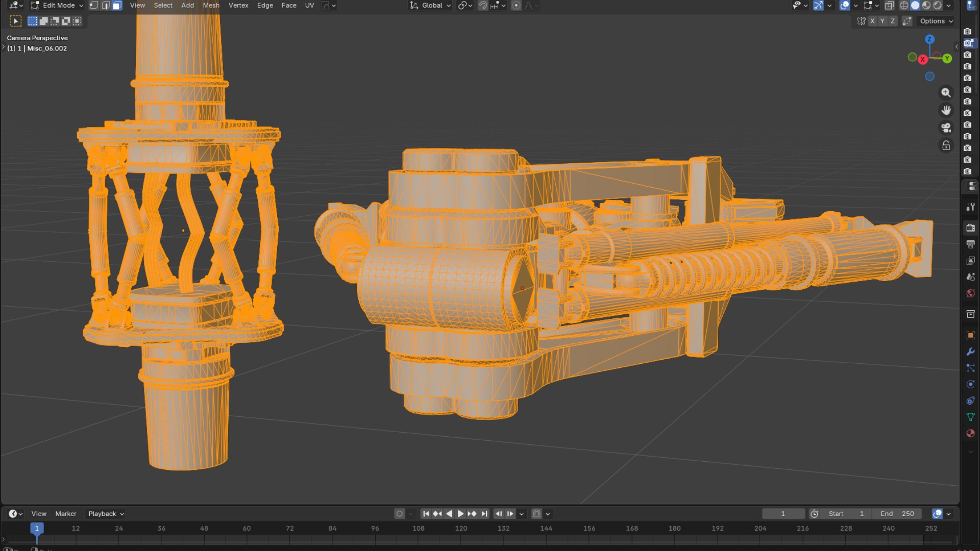Switch to material preview shading
This screenshot has height=551, width=980.
pyautogui.click(x=926, y=6)
